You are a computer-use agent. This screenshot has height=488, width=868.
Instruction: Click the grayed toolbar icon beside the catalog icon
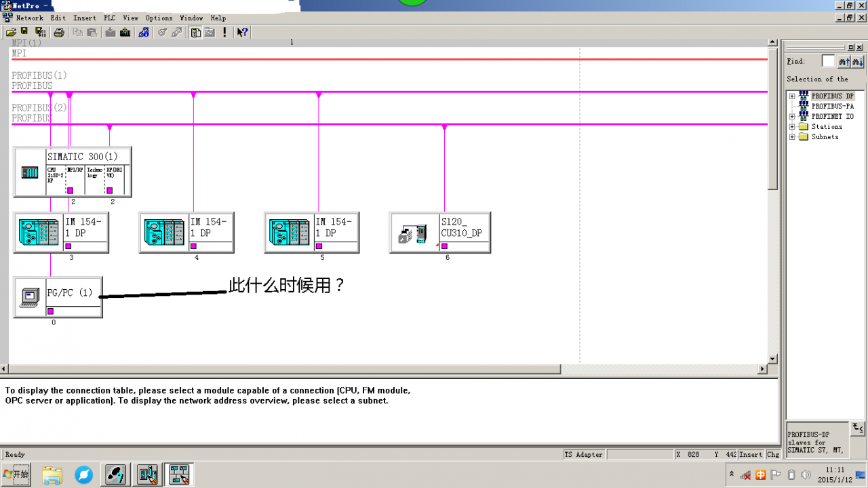pyautogui.click(x=210, y=32)
